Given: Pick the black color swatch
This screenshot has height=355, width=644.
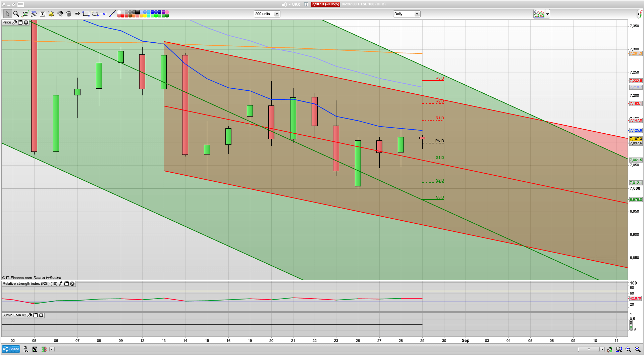Looking at the screenshot, I should tap(138, 12).
